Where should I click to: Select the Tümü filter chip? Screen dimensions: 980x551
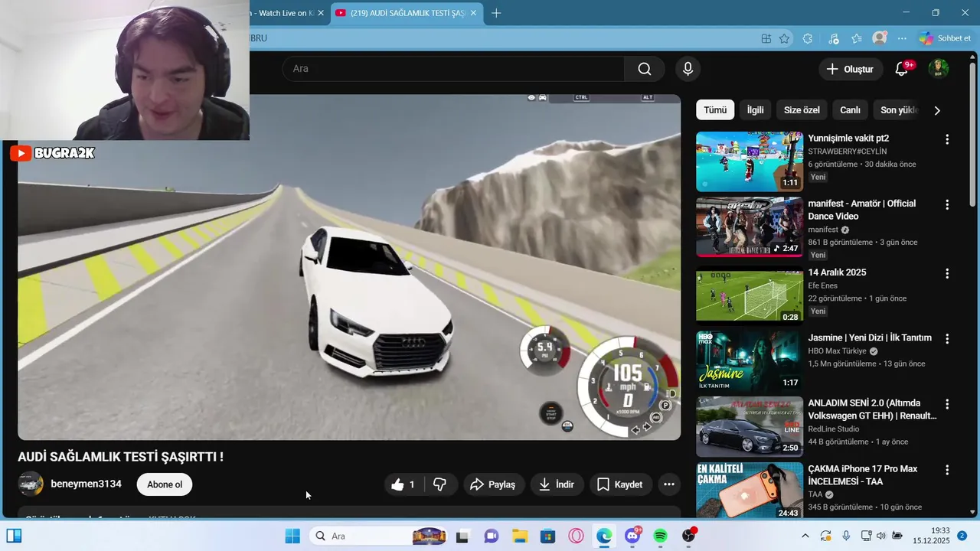pyautogui.click(x=715, y=110)
